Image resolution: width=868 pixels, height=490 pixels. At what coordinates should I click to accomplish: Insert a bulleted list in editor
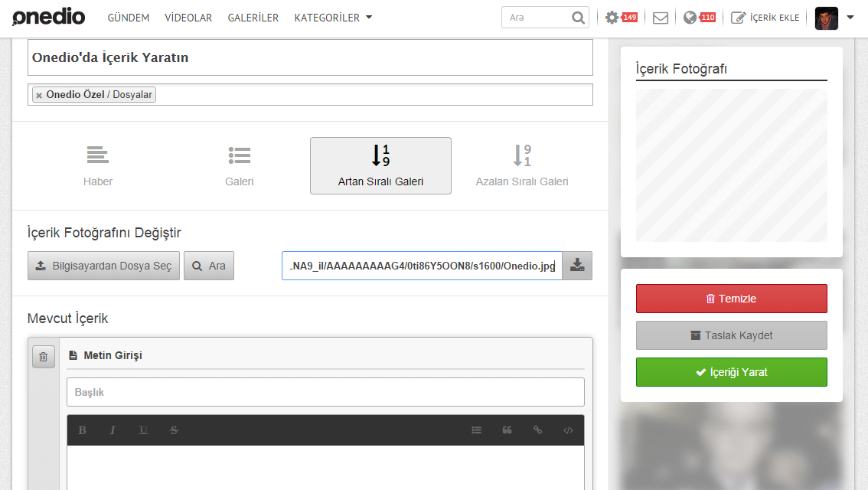coord(476,430)
